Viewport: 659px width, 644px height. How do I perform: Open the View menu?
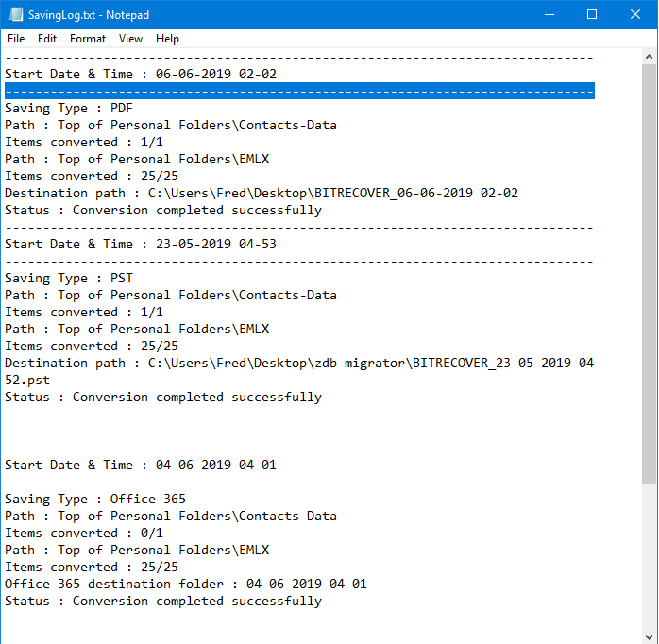coord(130,39)
